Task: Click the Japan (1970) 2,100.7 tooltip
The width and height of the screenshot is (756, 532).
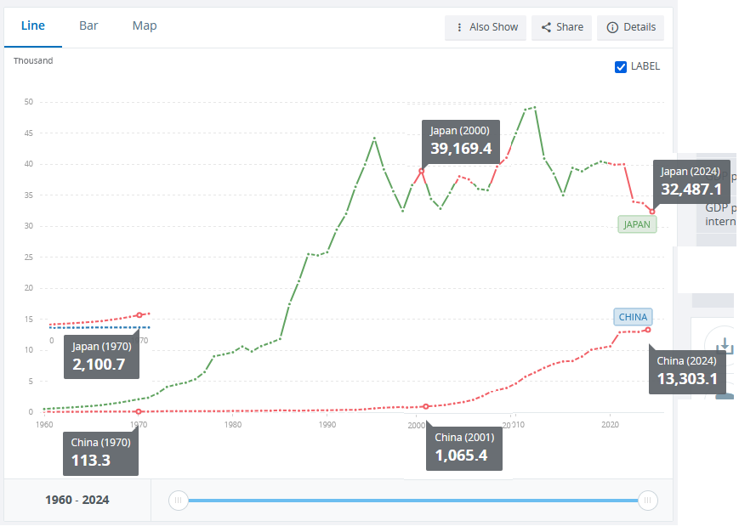Action: point(101,355)
